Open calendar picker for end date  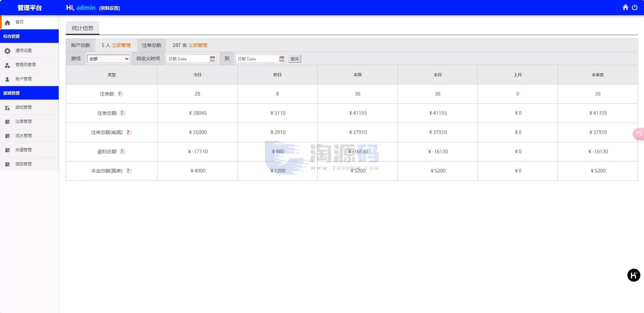pos(282,59)
